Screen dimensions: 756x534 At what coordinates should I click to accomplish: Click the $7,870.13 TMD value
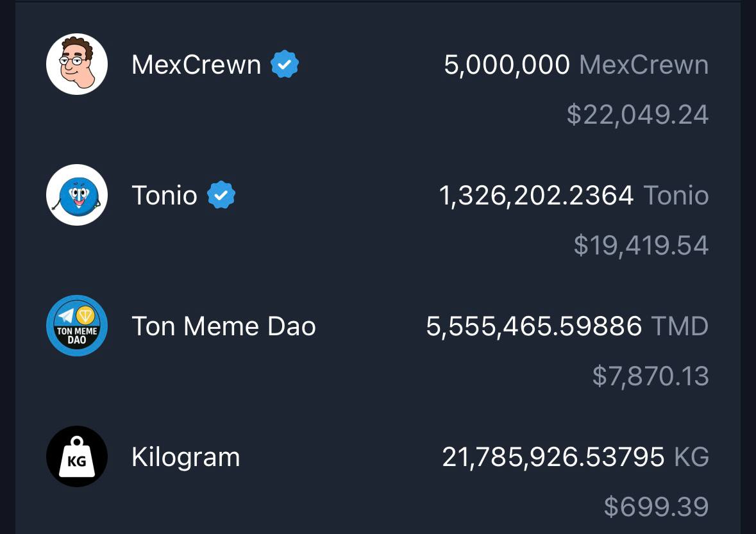click(650, 376)
